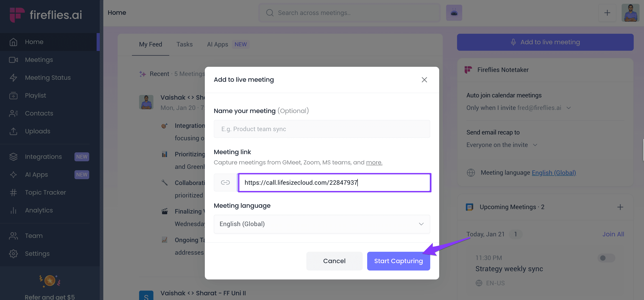Click the EN-US globe icon
644x300 pixels.
pyautogui.click(x=479, y=283)
